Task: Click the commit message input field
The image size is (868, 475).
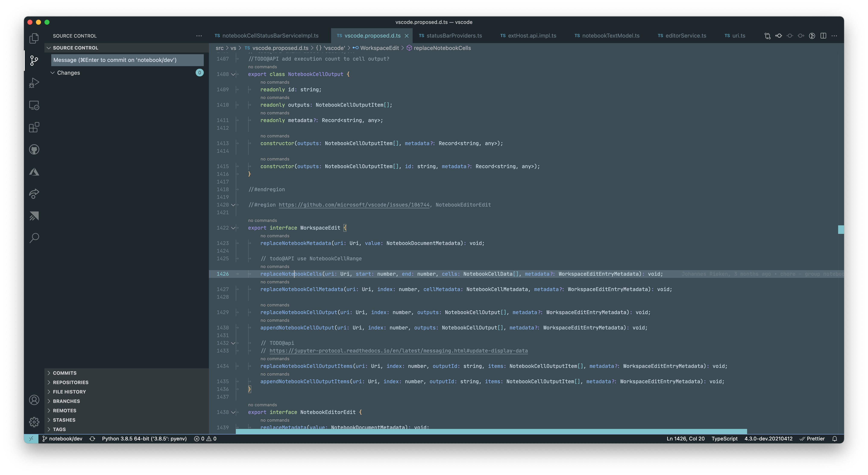Action: [x=127, y=60]
